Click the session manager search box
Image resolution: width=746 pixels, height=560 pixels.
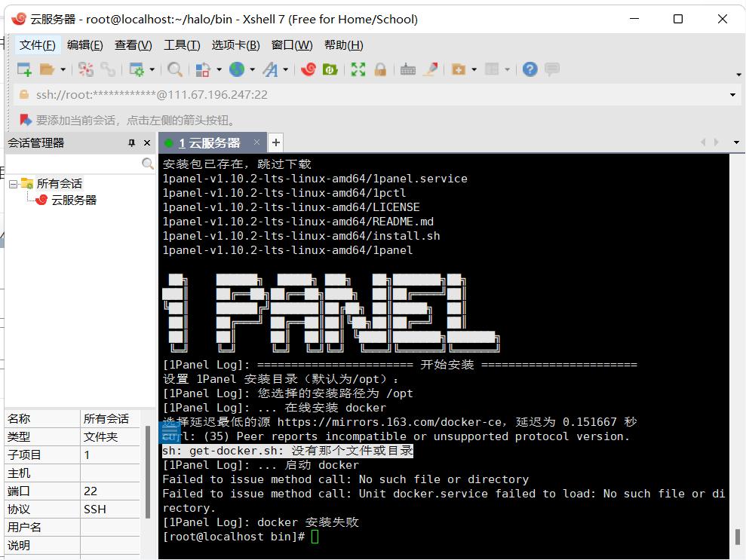pos(74,164)
